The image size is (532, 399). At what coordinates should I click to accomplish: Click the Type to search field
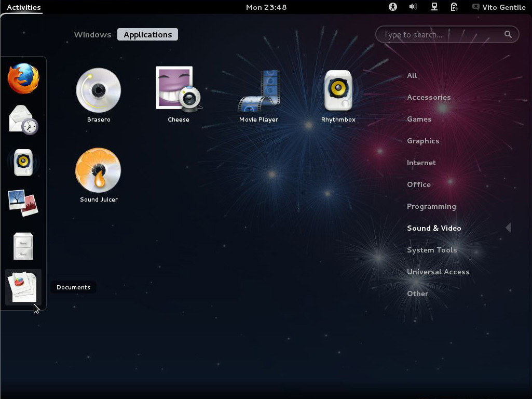click(x=441, y=35)
